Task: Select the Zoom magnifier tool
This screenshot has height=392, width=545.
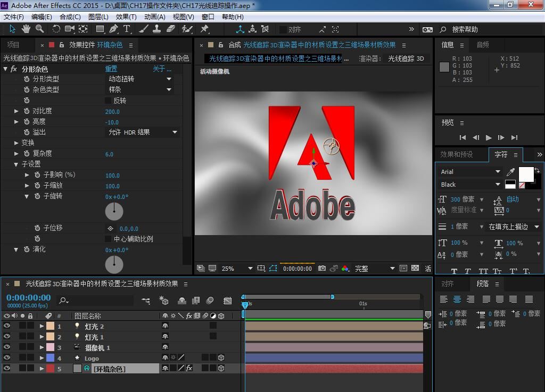Action: click(x=40, y=29)
